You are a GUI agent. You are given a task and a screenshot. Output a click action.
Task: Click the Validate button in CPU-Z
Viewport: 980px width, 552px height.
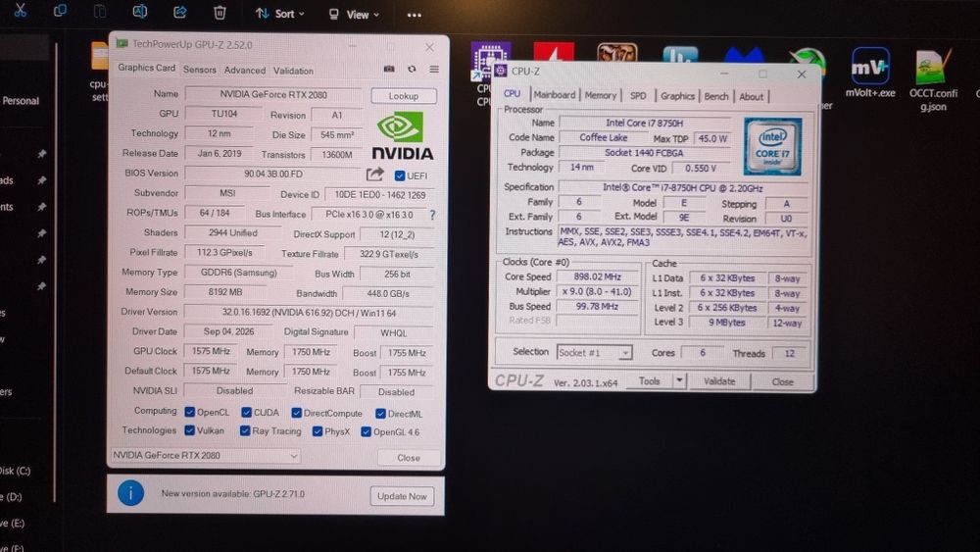click(x=719, y=380)
